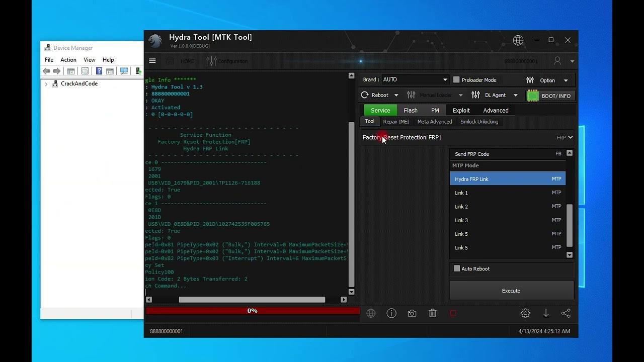Open the user account dropdown arrow
Image resolution: width=644 pixels, height=362 pixels.
point(572,61)
